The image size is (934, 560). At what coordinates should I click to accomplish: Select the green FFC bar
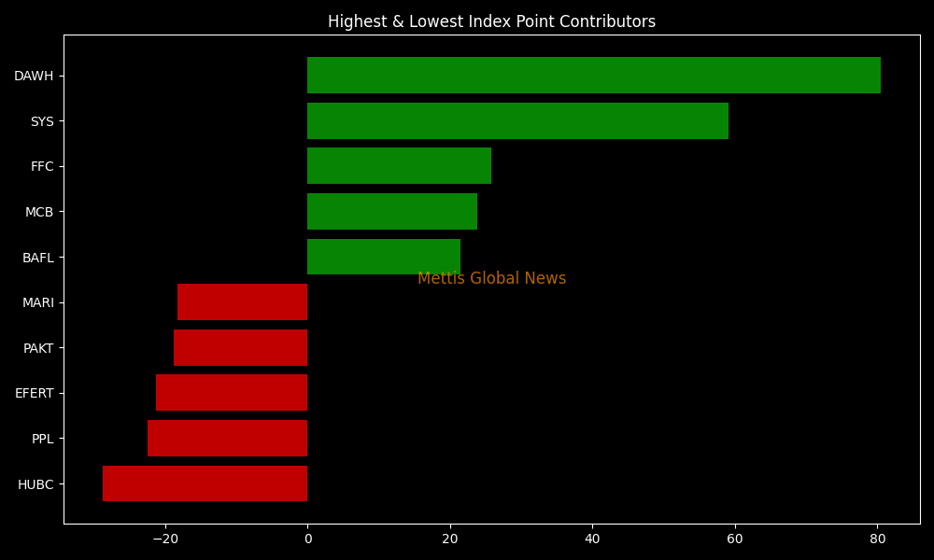tap(399, 166)
